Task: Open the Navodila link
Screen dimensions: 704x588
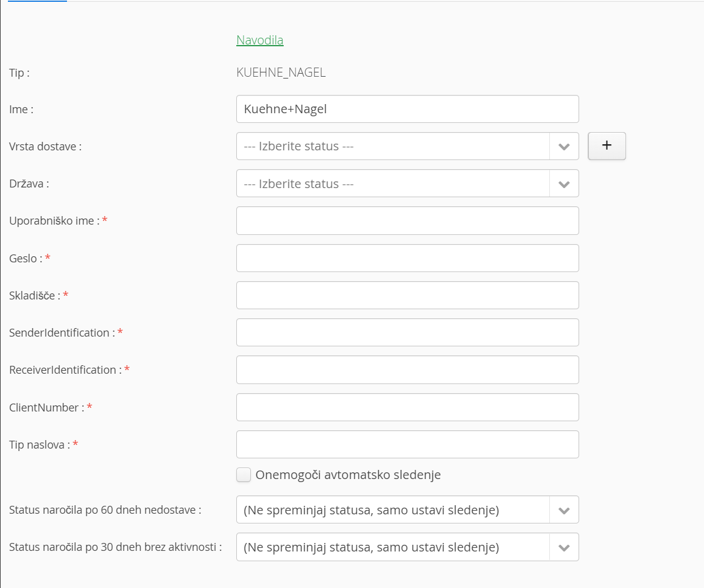Action: click(x=259, y=40)
